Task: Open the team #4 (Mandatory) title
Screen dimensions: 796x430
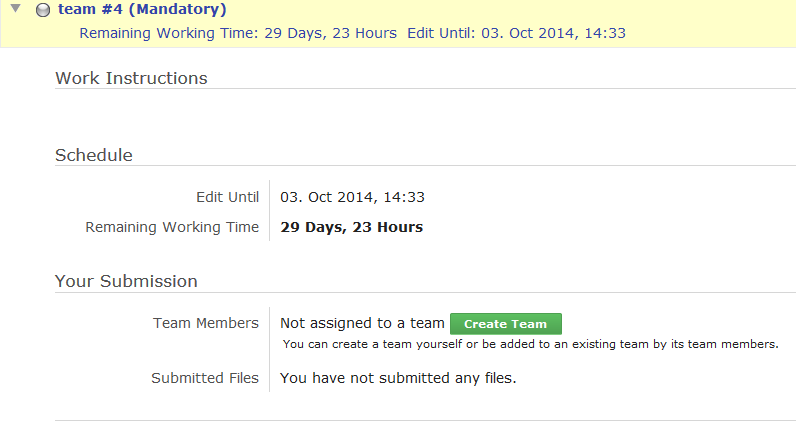Action: (142, 11)
